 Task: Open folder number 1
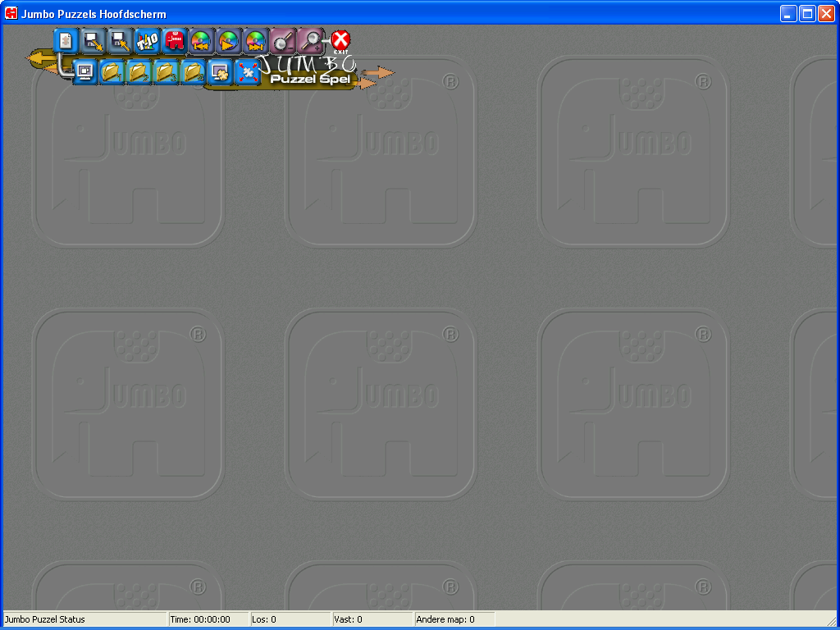click(112, 71)
